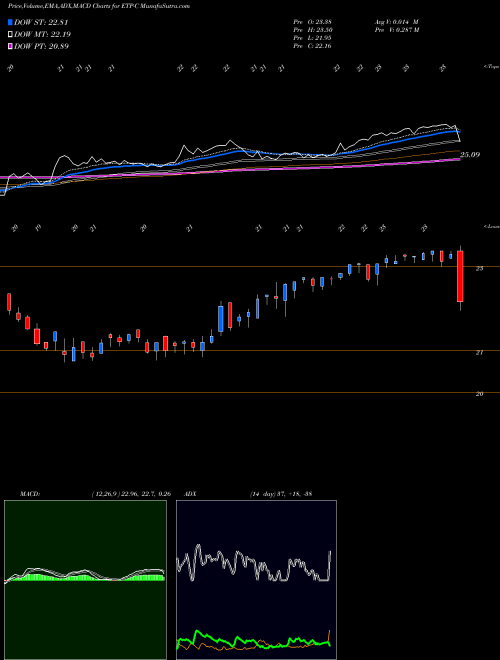
Task: Click the magenta DOW PT legend swatch
Action: pyautogui.click(x=10, y=46)
